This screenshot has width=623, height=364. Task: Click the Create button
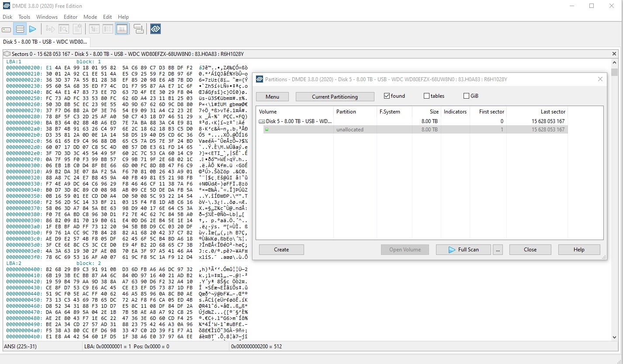click(281, 250)
